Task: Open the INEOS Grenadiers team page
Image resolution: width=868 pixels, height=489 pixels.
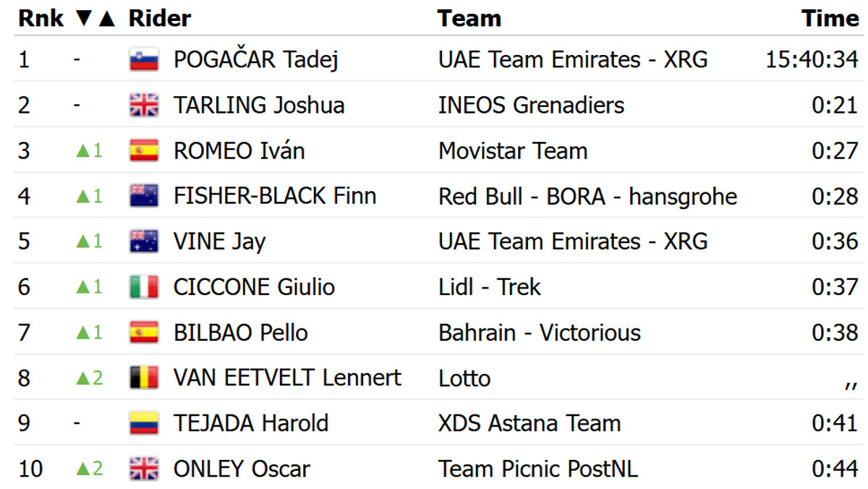Action: (531, 106)
